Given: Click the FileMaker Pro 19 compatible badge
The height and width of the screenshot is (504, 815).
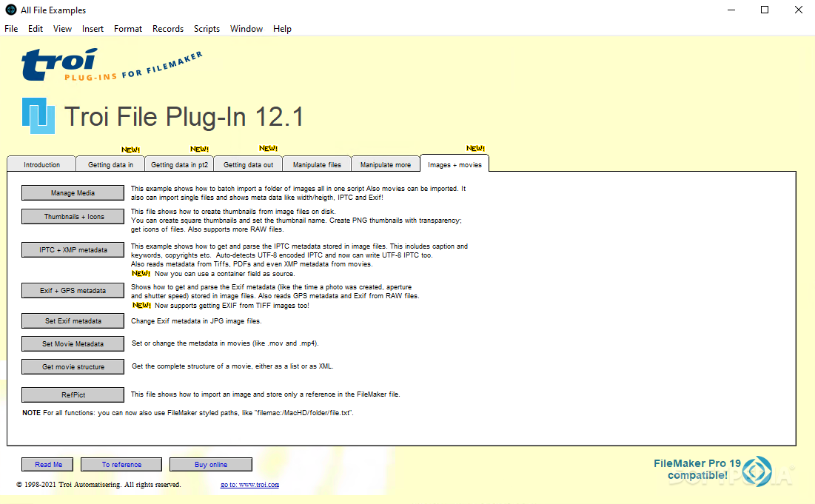Looking at the screenshot, I should pyautogui.click(x=713, y=470).
